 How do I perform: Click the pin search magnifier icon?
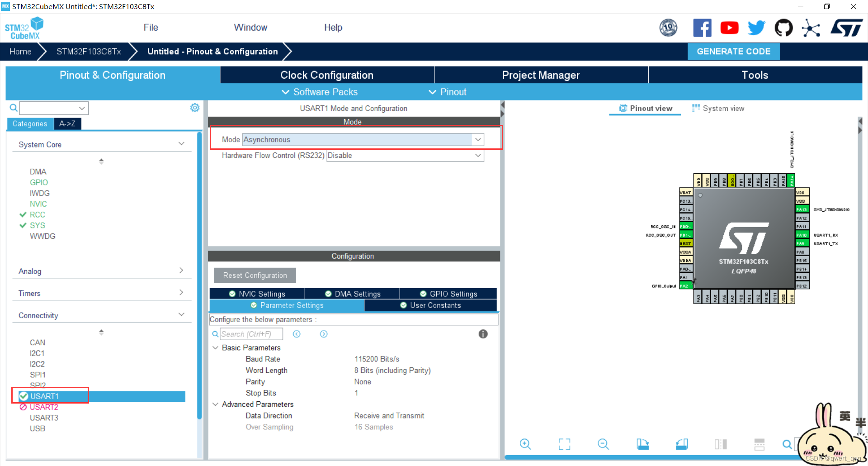787,444
